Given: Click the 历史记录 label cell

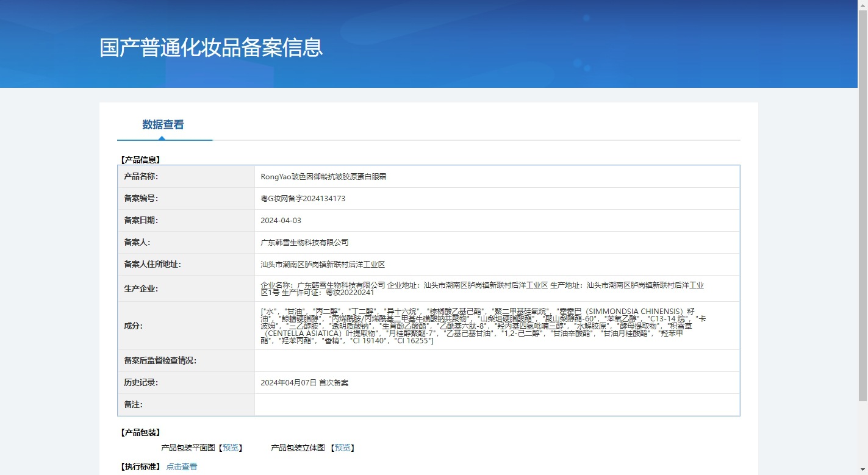Looking at the screenshot, I should coord(186,382).
